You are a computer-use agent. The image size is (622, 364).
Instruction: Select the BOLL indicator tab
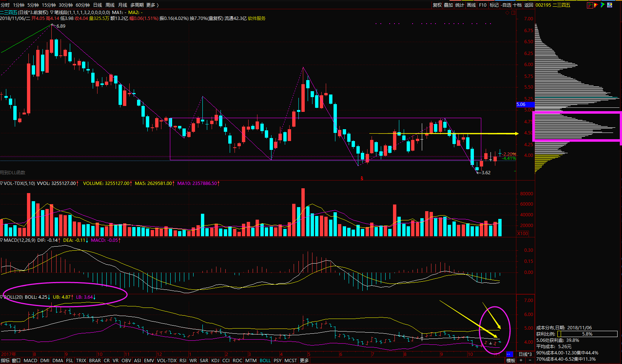pos(265,360)
